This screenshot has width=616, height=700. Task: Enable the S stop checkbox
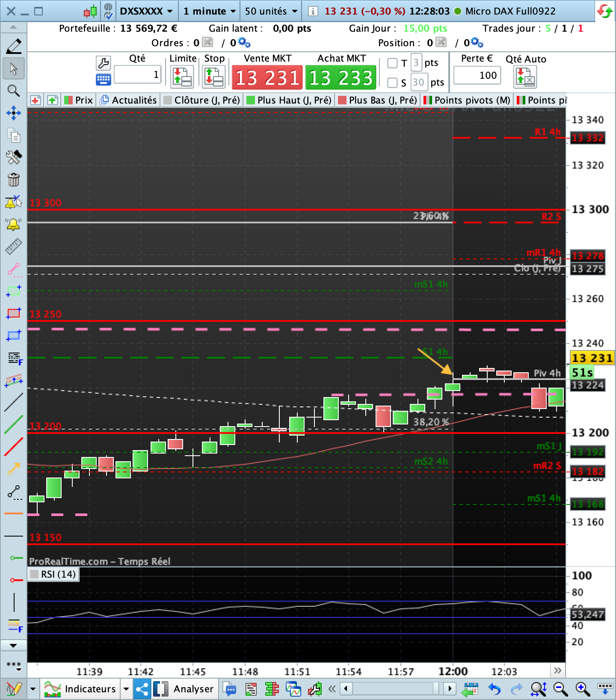click(x=392, y=82)
